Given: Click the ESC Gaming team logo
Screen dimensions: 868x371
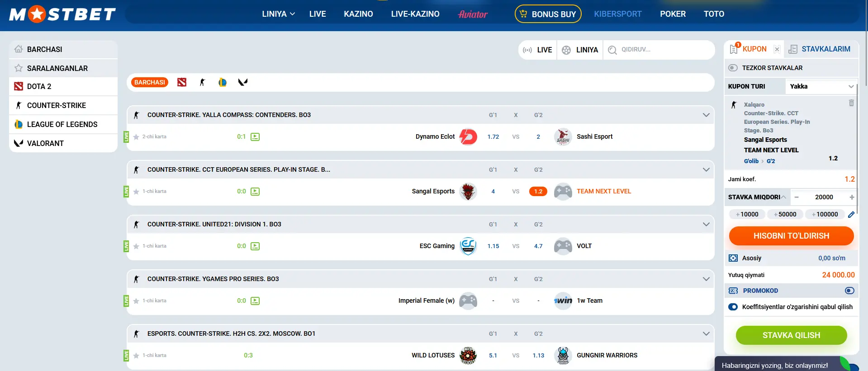Looking at the screenshot, I should (x=468, y=246).
